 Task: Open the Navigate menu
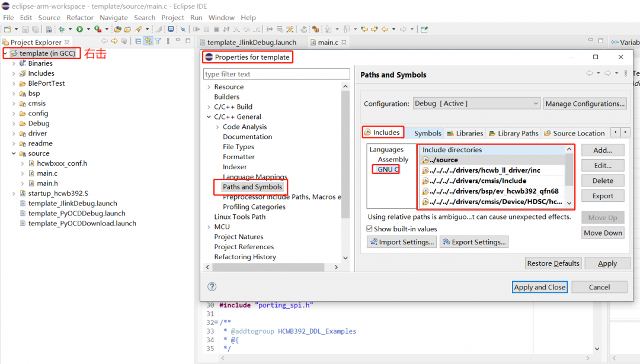click(x=113, y=18)
